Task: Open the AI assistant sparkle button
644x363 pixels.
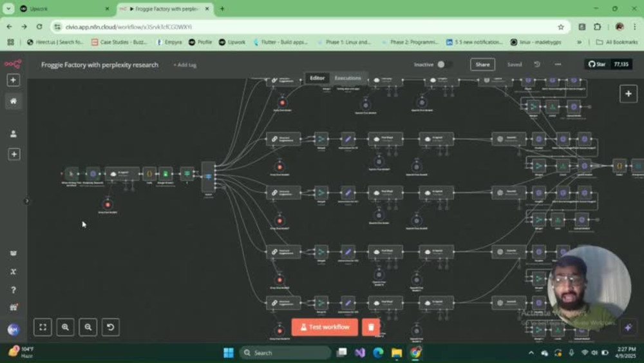Action: pyautogui.click(x=628, y=328)
